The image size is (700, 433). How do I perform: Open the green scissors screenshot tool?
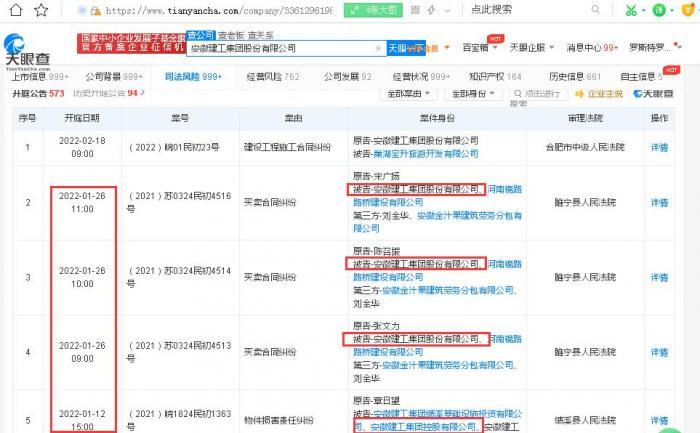(x=631, y=10)
